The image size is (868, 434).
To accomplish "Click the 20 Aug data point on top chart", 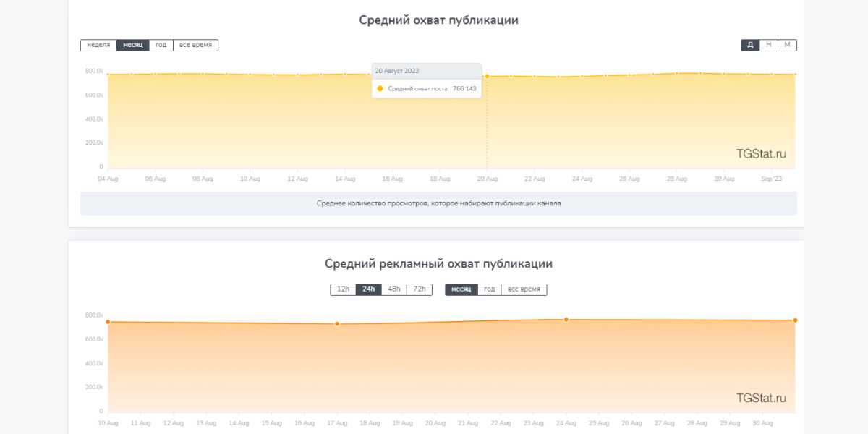I will pyautogui.click(x=487, y=76).
